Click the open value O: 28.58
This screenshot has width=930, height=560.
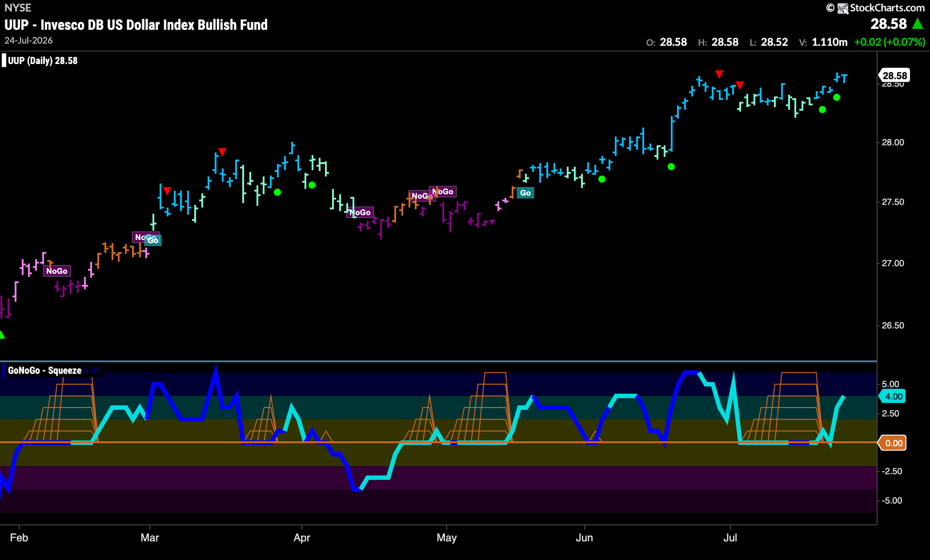(x=666, y=42)
